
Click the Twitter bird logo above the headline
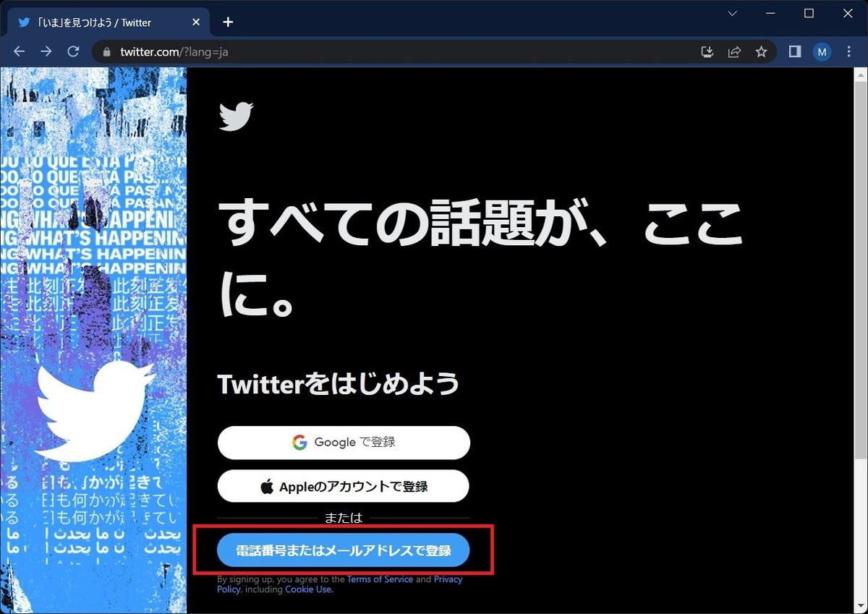pos(236,116)
